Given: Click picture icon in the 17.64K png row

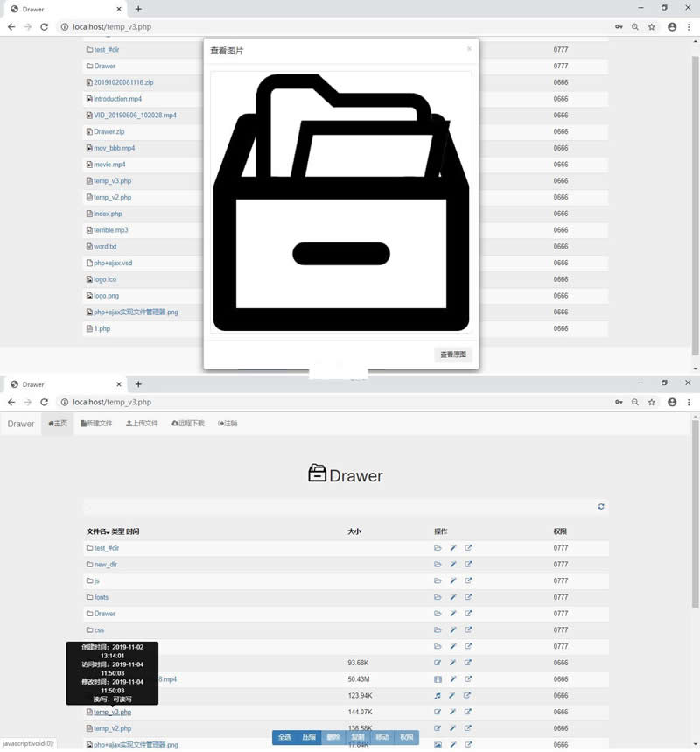Looking at the screenshot, I should pyautogui.click(x=437, y=745).
